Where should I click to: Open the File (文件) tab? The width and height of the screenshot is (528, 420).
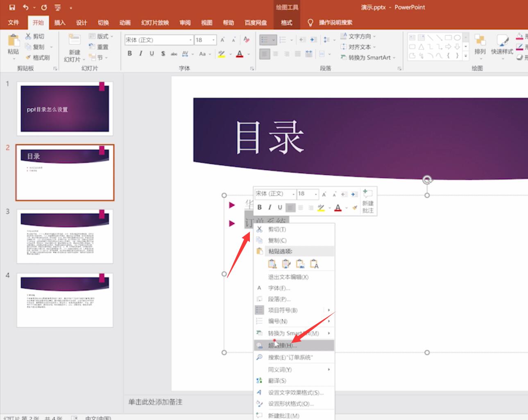click(x=14, y=23)
